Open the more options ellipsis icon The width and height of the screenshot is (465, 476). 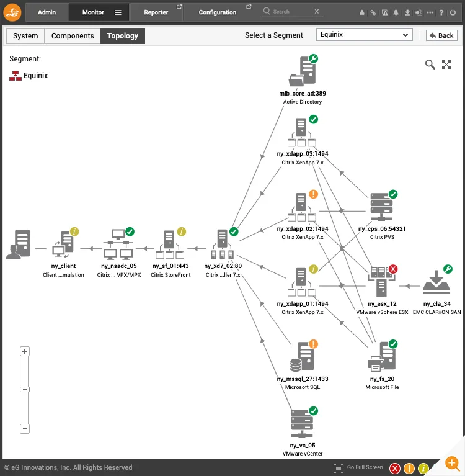click(430, 12)
